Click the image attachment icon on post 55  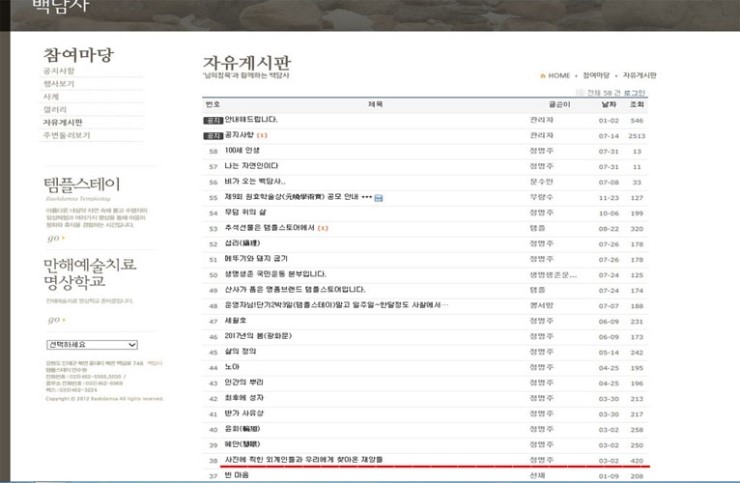click(x=379, y=198)
